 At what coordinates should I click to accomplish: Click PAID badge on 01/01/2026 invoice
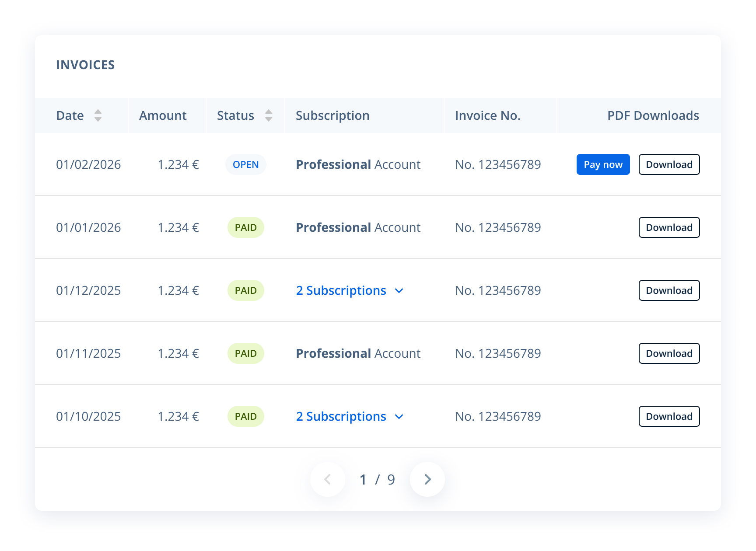point(246,227)
